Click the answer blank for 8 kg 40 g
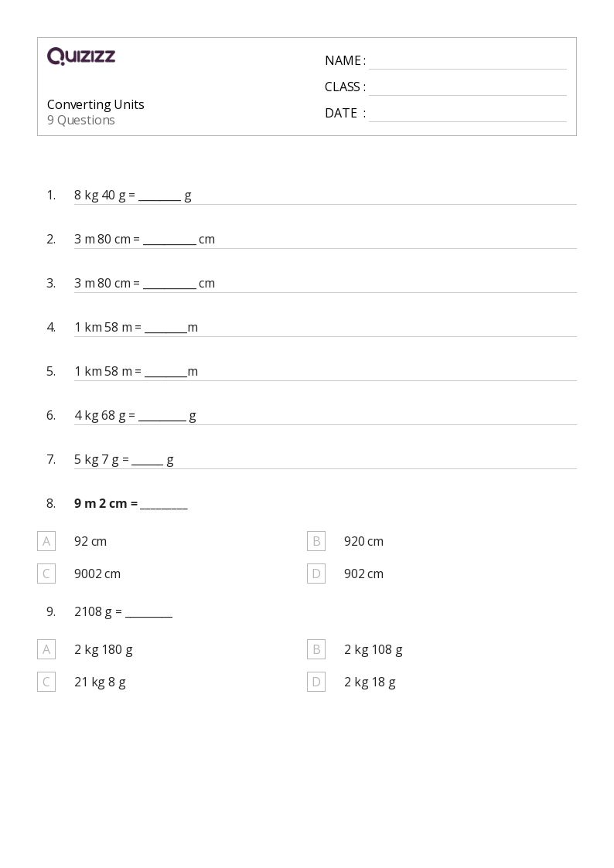This screenshot has height=868, width=614. 160,196
